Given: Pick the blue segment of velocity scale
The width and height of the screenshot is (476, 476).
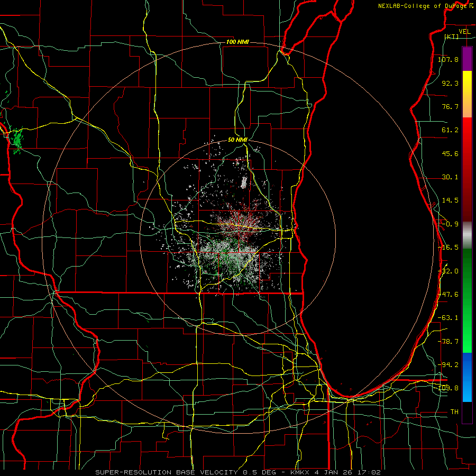Looking at the screenshot, I should click(x=467, y=377).
